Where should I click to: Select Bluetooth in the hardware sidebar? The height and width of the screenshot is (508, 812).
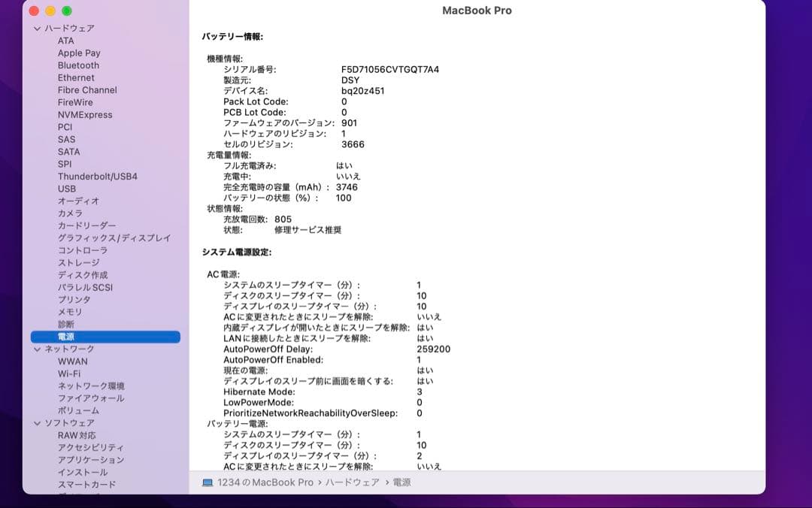tap(77, 65)
